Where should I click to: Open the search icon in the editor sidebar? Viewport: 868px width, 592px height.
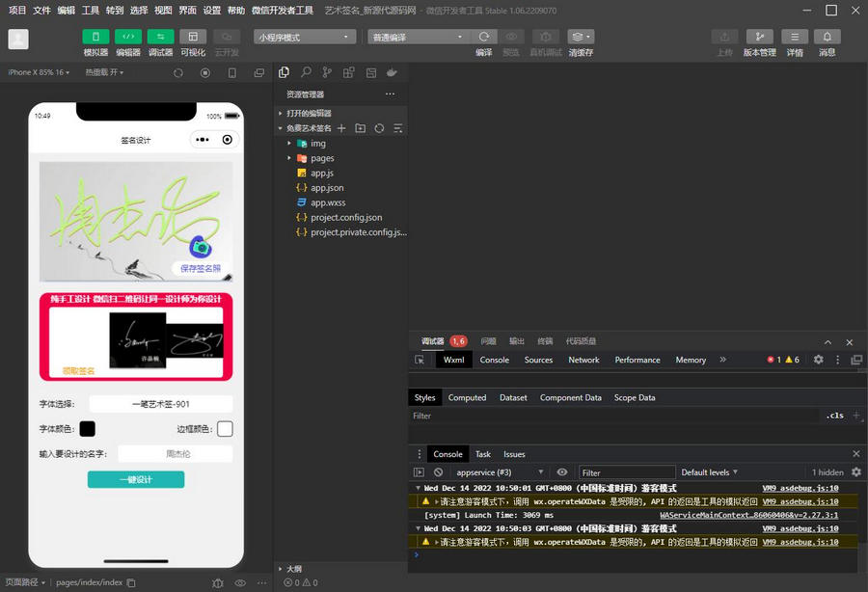coord(306,72)
